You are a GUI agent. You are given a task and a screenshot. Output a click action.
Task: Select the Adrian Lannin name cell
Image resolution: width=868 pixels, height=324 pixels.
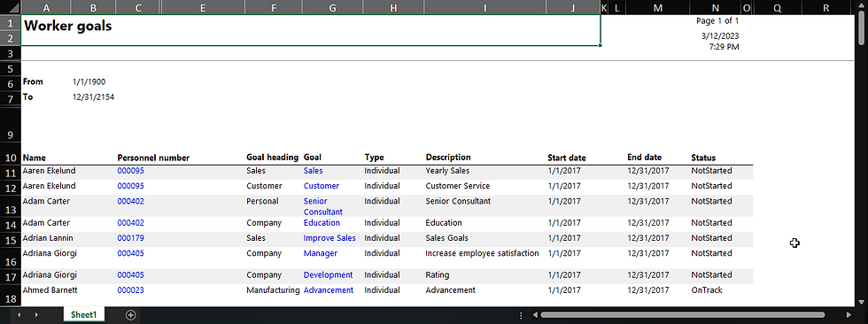(48, 238)
